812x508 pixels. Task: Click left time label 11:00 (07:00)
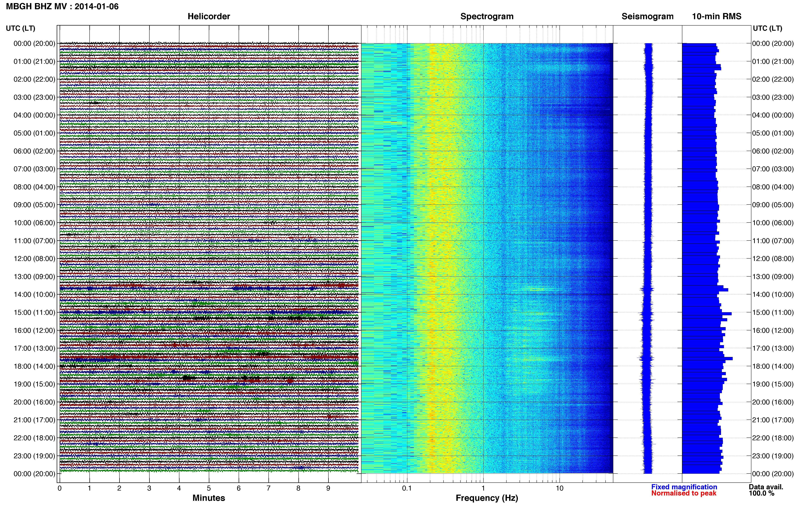pos(34,241)
